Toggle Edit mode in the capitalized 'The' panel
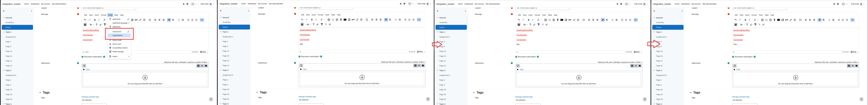Viewport: 868px width, 105px height. pyautogui.click(x=862, y=4)
